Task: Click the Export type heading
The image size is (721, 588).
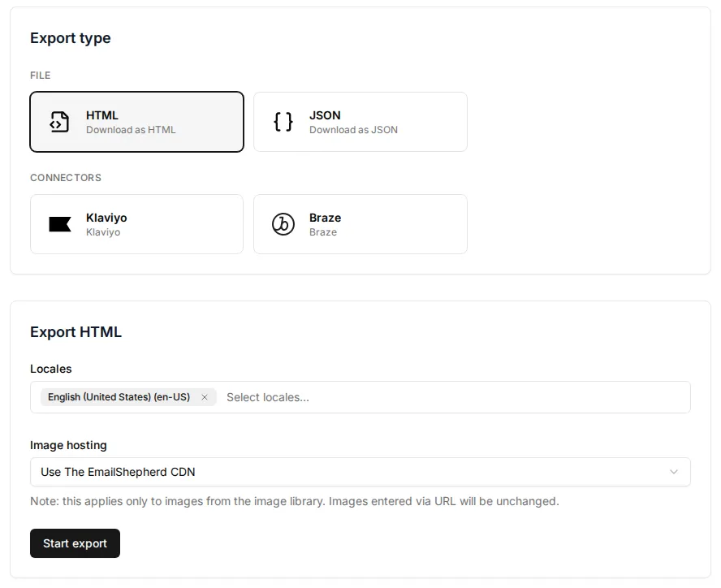Action: [x=71, y=37]
